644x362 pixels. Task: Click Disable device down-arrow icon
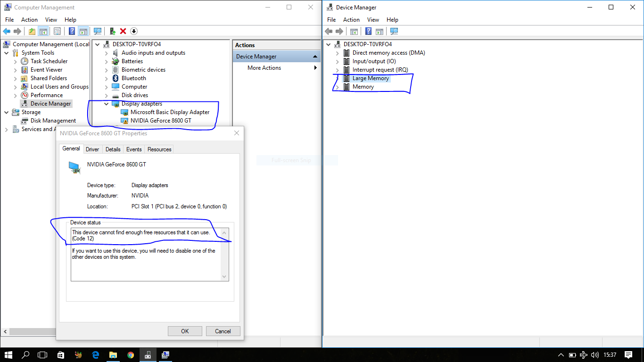click(134, 31)
